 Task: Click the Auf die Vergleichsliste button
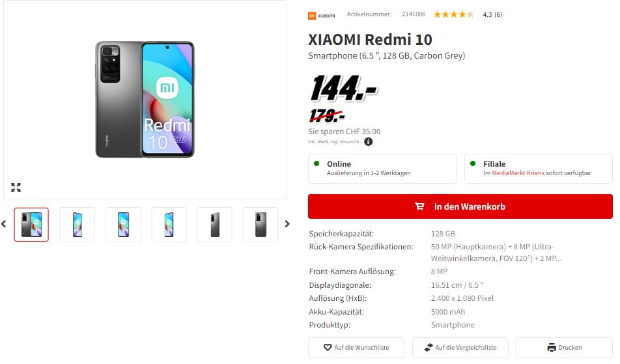point(460,348)
